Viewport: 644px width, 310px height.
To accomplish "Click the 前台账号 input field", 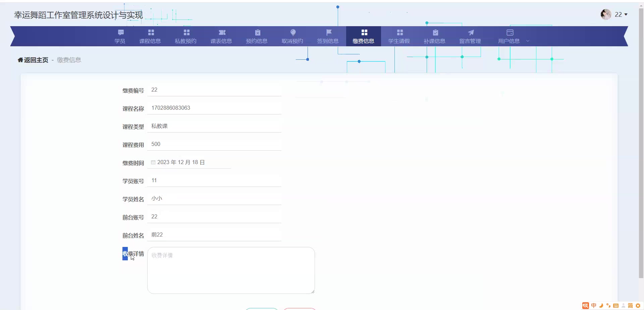I will 214,217.
